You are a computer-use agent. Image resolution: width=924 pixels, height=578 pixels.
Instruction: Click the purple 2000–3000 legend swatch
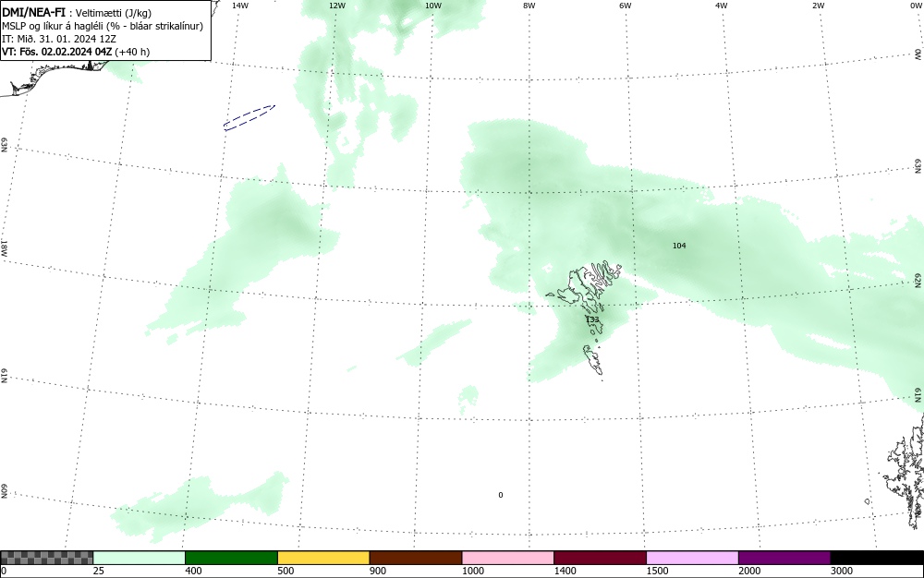click(784, 558)
